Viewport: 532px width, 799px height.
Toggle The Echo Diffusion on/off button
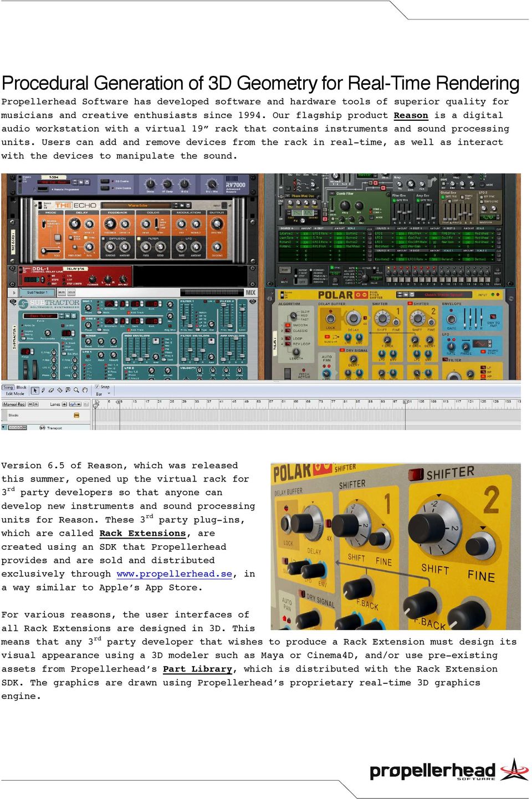[x=103, y=239]
